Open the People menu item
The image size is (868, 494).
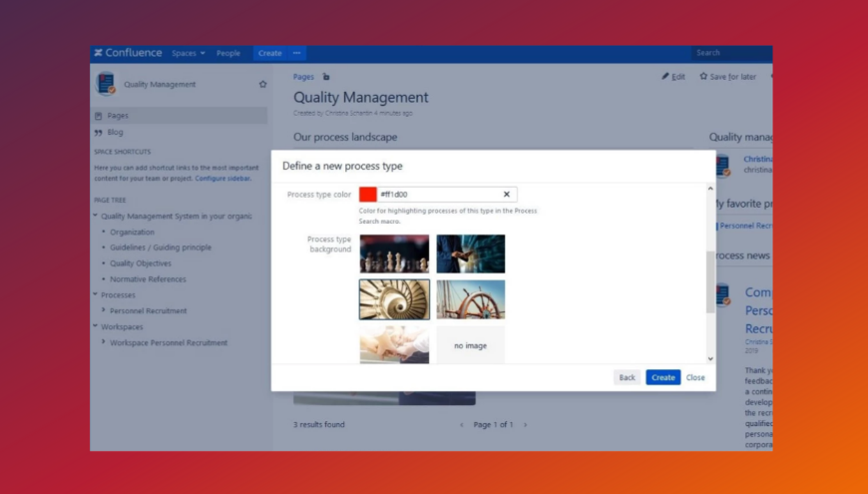click(228, 53)
